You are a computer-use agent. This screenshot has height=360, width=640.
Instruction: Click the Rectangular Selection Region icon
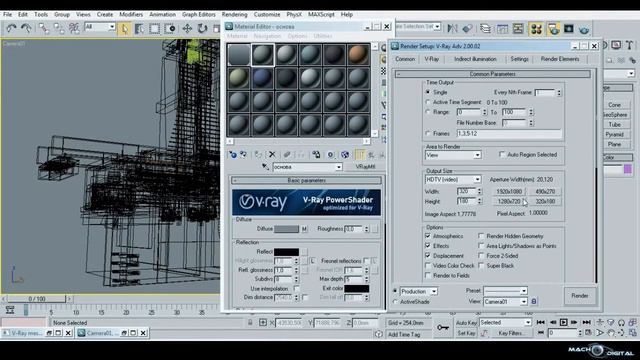tap(154, 29)
